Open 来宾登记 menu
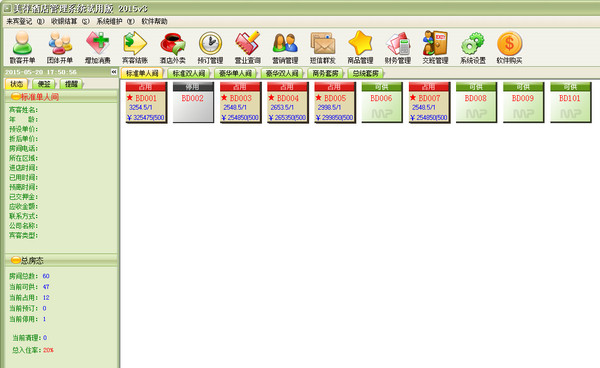 point(25,21)
